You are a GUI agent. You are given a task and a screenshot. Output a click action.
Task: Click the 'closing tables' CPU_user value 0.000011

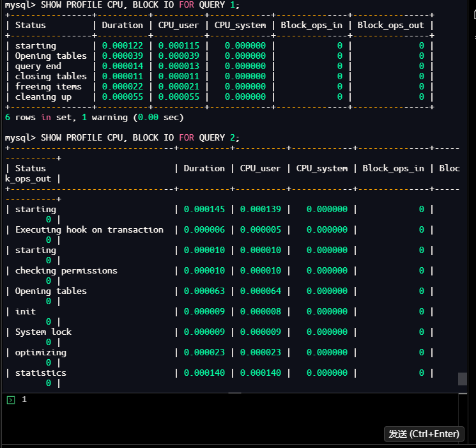(179, 76)
